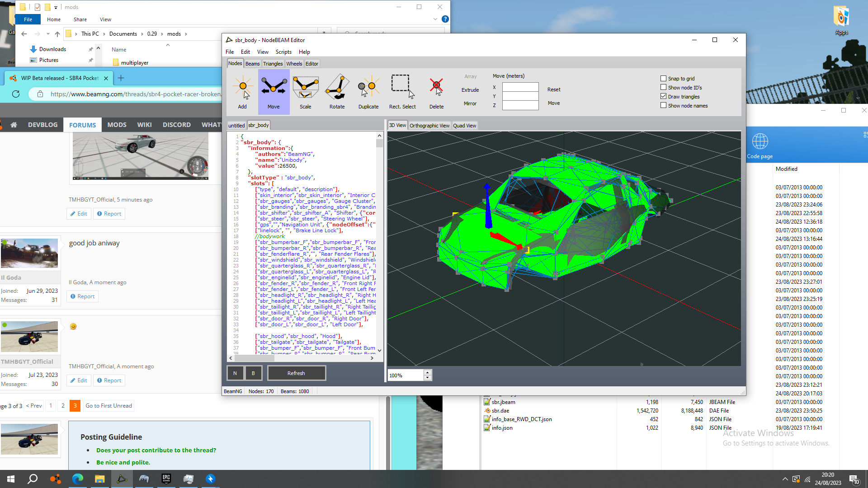Expand the mods breadcrumb arrow
Viewport: 868px width, 488px height.
coord(186,34)
